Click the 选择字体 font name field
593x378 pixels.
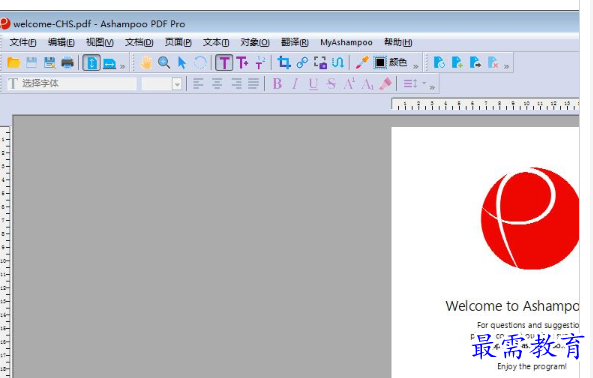72,84
